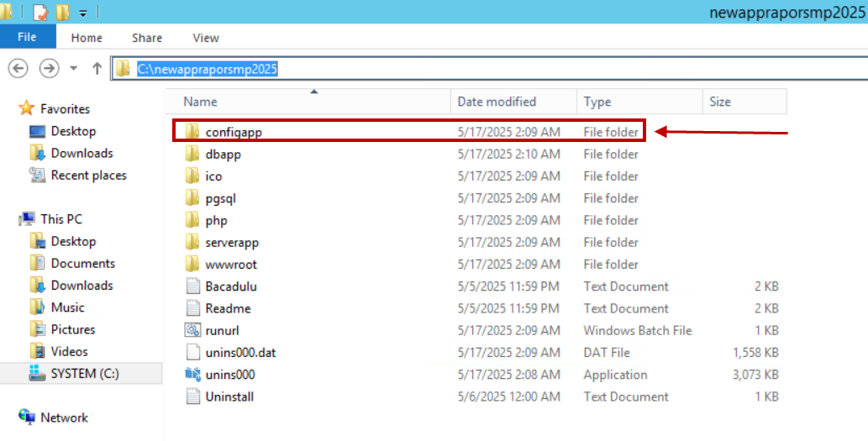
Task: Open the File menu
Action: pyautogui.click(x=27, y=37)
